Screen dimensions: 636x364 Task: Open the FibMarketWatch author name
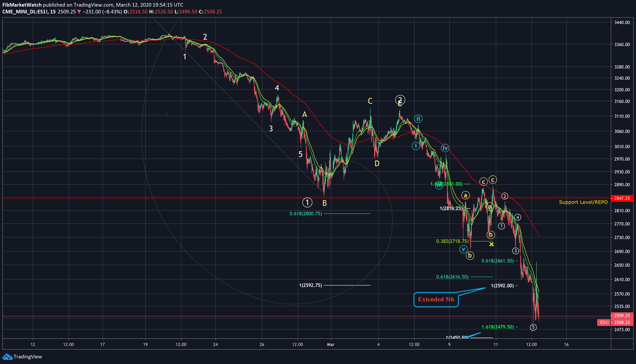pyautogui.click(x=22, y=5)
